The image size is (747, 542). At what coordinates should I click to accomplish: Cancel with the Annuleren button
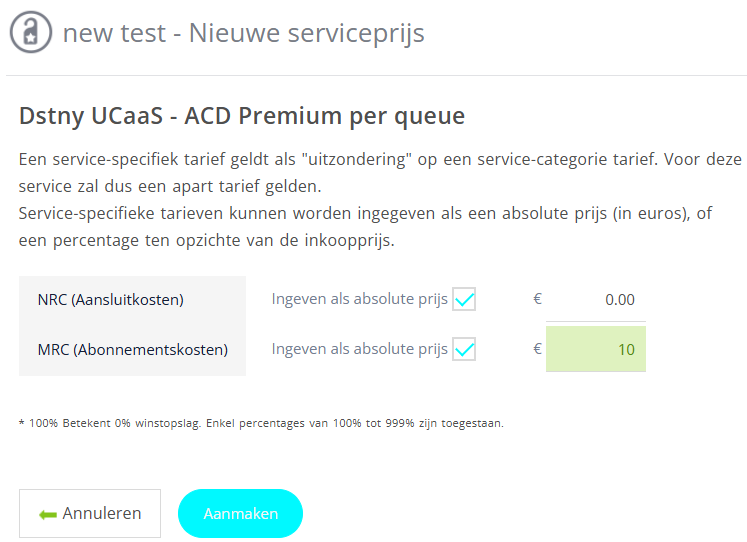[x=90, y=513]
